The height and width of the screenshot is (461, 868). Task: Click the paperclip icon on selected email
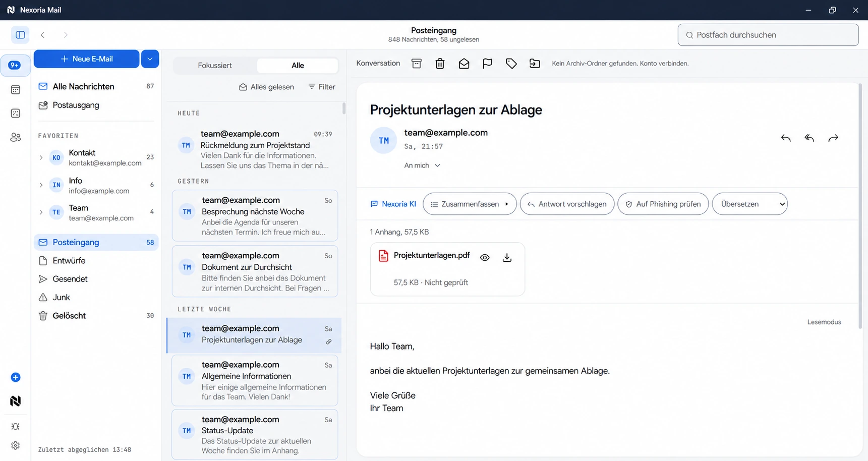329,341
